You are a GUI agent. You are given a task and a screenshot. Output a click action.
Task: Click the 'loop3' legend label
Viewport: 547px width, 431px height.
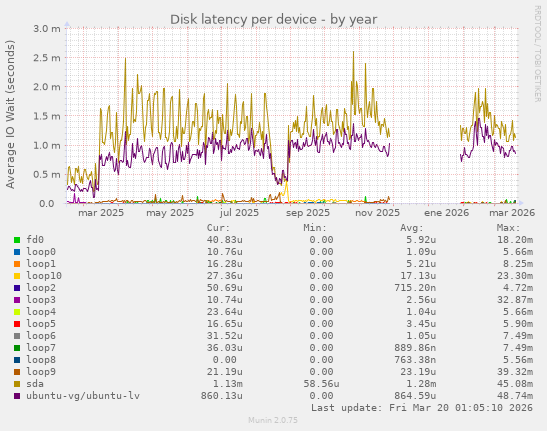(41, 299)
